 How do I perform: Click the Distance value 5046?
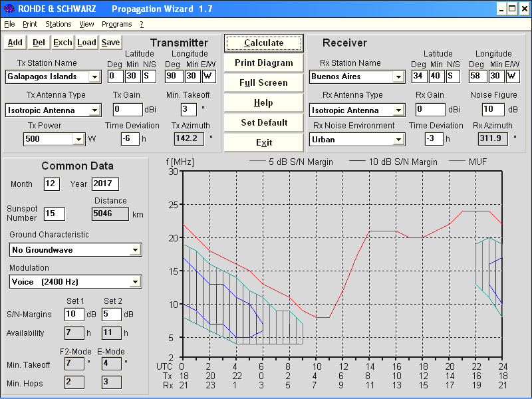(x=110, y=213)
